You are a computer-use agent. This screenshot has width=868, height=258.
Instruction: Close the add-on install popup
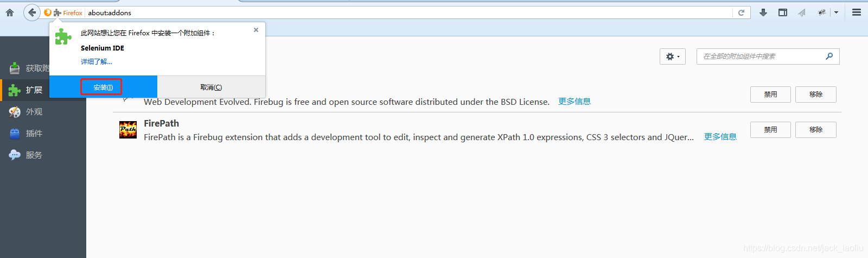point(256,30)
